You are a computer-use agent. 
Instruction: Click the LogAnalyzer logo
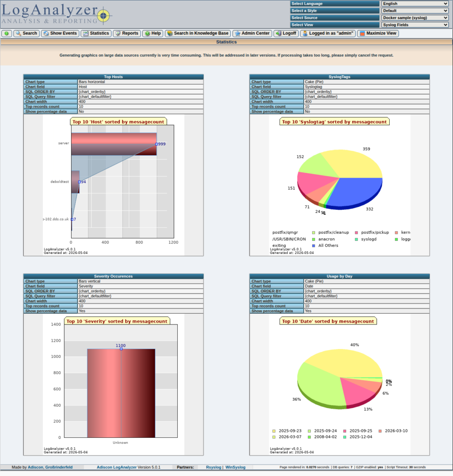point(57,14)
